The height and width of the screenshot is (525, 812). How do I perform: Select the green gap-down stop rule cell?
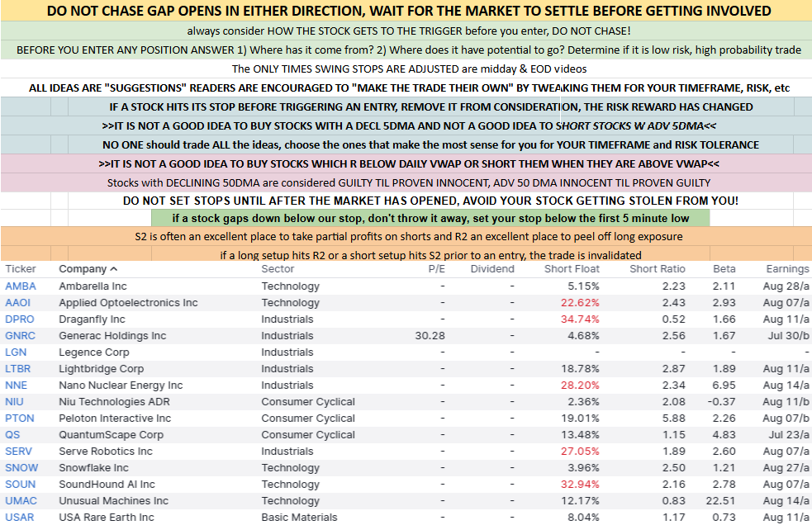430,219
